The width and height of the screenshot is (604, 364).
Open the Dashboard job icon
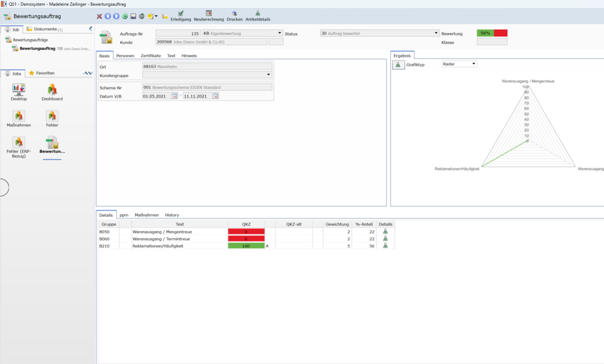(x=52, y=93)
